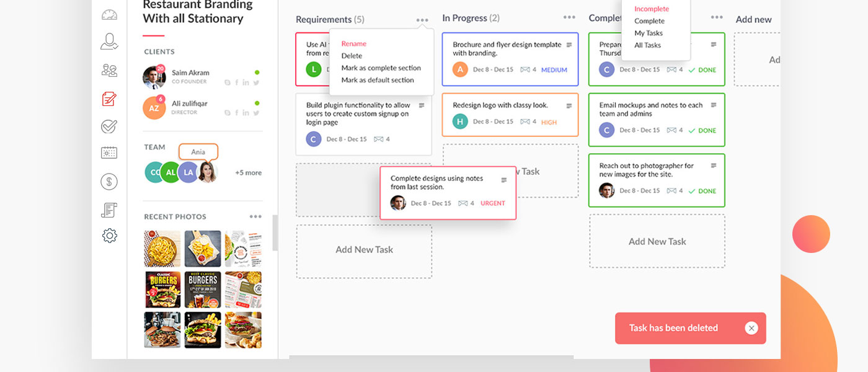Viewport: 868px width, 372px height.
Task: Click the invoice receipt sidebar icon
Action: pyautogui.click(x=109, y=210)
